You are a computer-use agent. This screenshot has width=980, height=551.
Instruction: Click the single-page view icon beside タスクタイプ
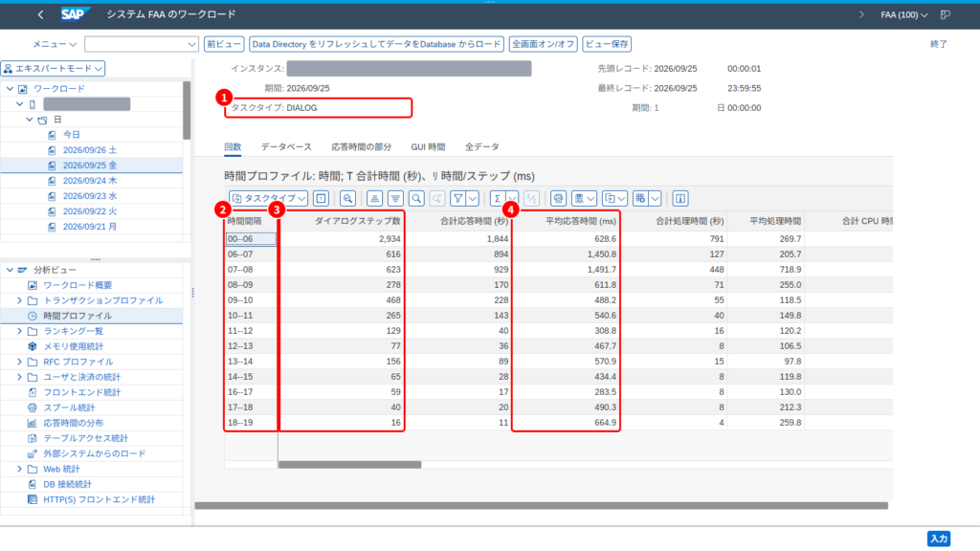tap(322, 199)
